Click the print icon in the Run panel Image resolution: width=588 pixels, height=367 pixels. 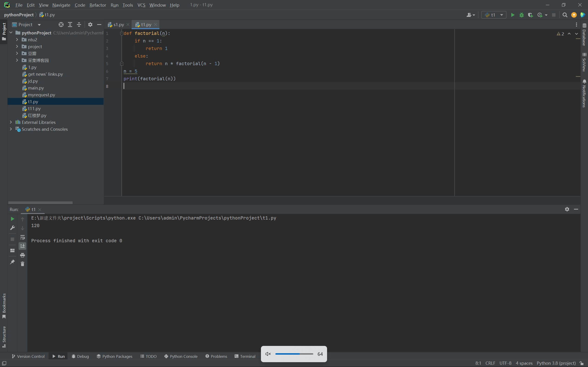[x=22, y=255]
